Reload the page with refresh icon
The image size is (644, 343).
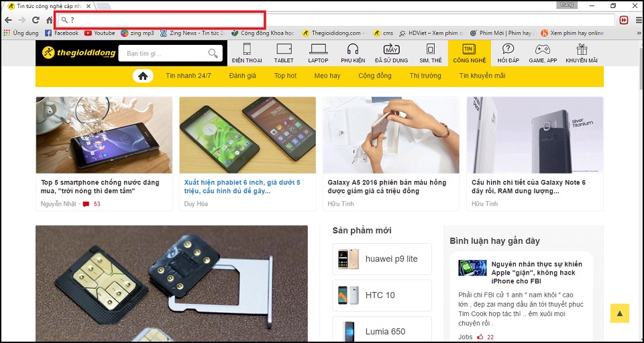pos(36,19)
